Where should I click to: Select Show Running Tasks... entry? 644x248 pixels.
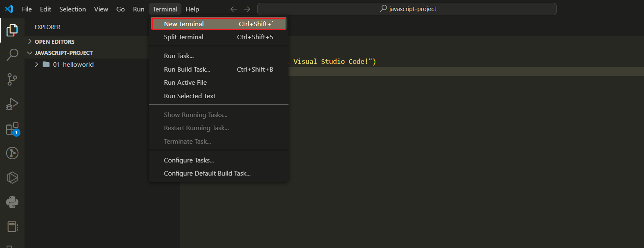(219, 115)
